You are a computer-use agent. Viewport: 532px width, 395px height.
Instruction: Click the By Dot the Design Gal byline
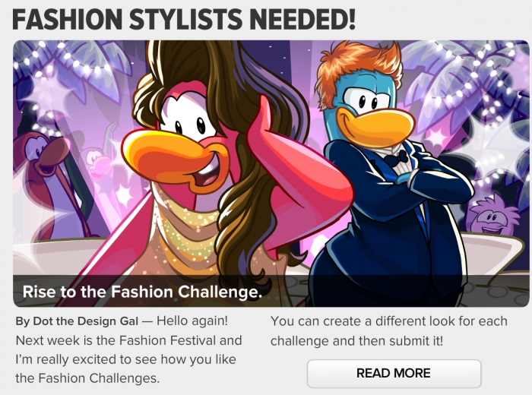click(77, 321)
